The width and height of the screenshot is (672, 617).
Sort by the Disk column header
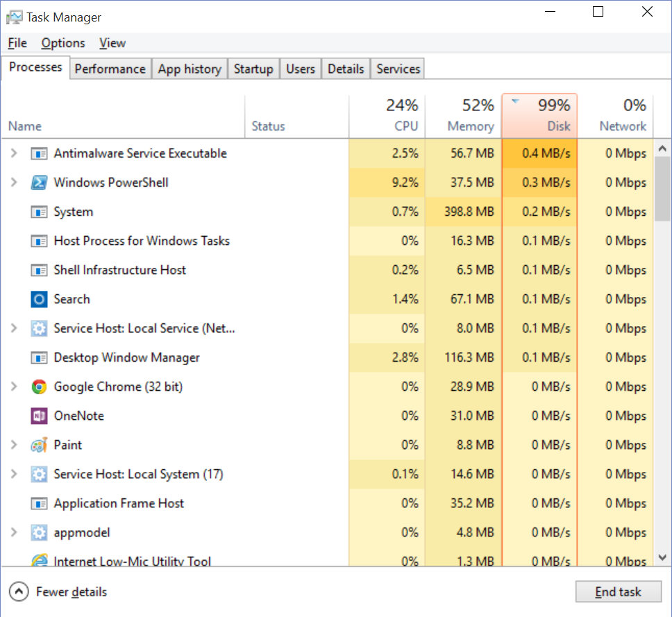pos(539,117)
